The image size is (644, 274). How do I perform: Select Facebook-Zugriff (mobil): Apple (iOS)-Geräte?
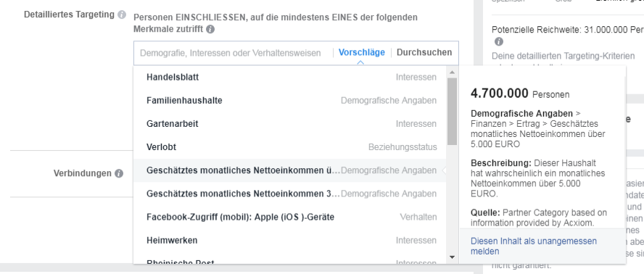coord(290,217)
